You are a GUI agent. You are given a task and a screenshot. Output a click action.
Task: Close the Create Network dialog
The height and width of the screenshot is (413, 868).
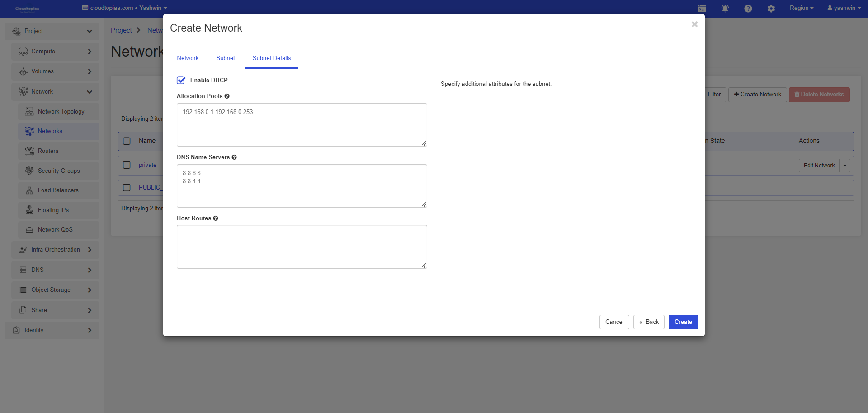(x=694, y=24)
